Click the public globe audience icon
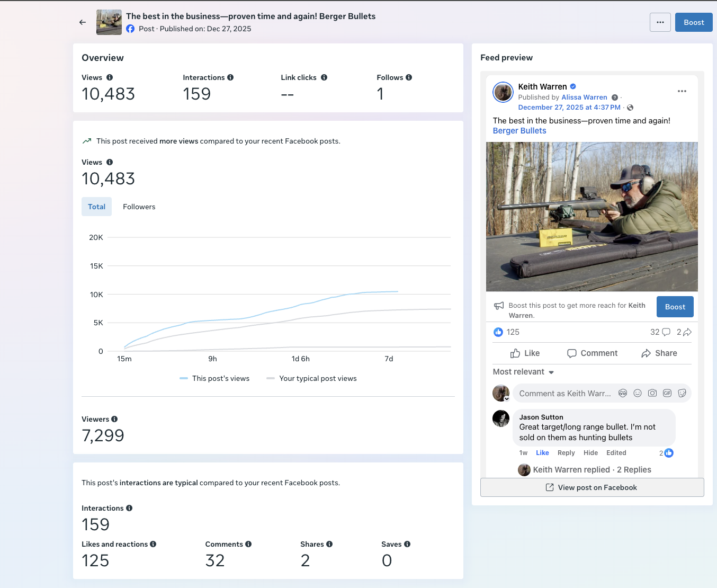The image size is (717, 588). coord(630,108)
